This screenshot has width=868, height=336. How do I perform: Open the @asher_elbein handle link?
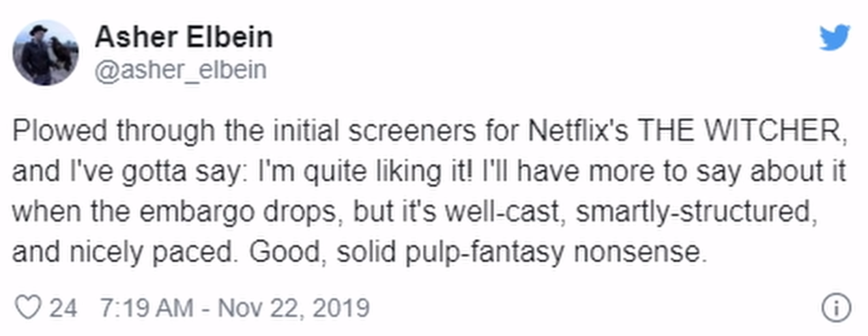pyautogui.click(x=181, y=70)
